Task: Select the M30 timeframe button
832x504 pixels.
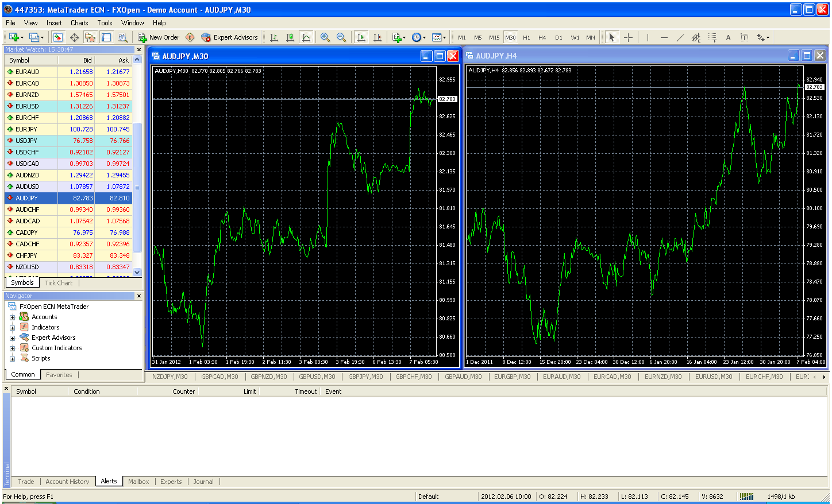Action: 510,37
